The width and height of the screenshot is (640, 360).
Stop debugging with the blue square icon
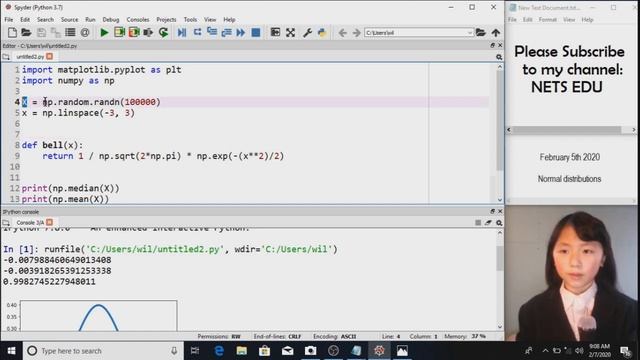256,32
